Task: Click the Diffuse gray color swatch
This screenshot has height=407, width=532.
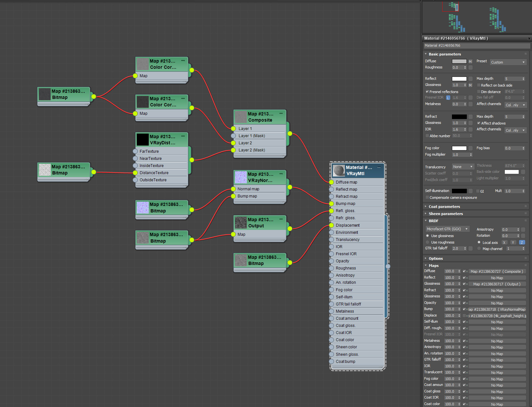Action: click(459, 61)
